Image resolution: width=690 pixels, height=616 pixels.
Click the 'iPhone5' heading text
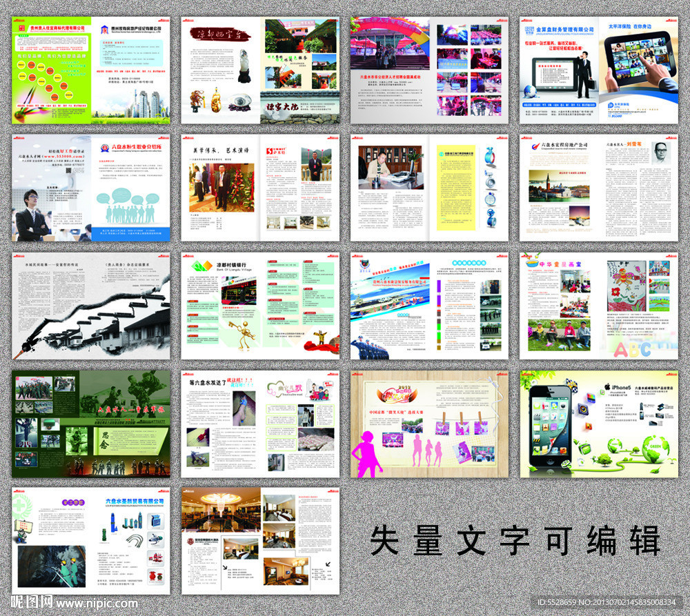click(621, 387)
